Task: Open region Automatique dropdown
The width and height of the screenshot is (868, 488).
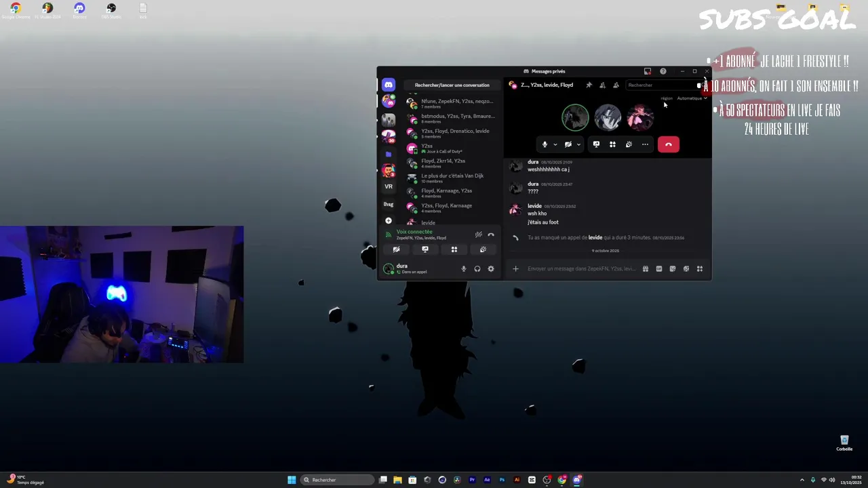Action: tap(692, 98)
